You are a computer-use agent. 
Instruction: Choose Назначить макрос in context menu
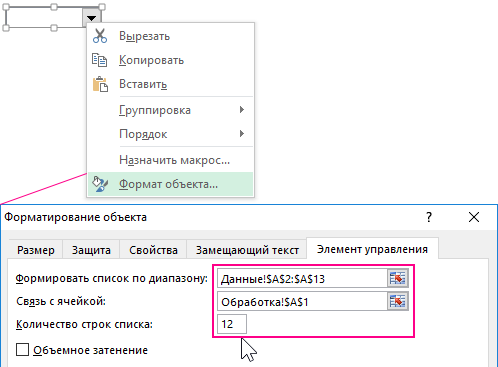[171, 160]
